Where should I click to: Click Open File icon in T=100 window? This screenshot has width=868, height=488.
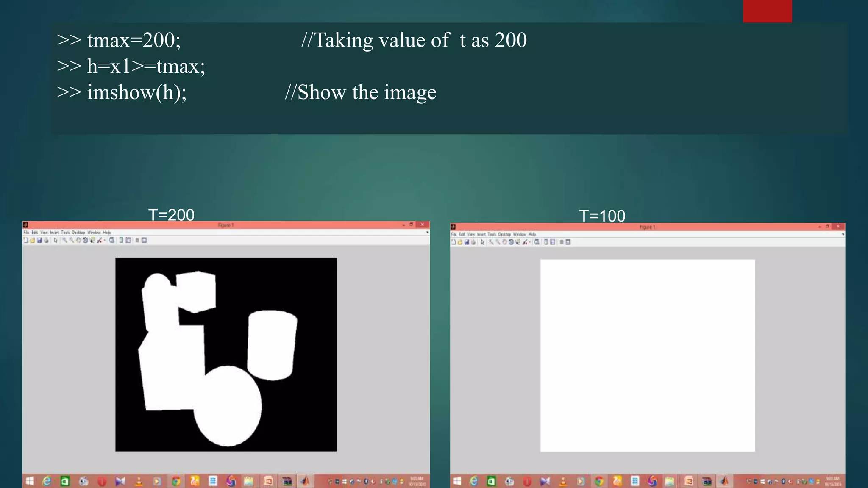click(460, 242)
